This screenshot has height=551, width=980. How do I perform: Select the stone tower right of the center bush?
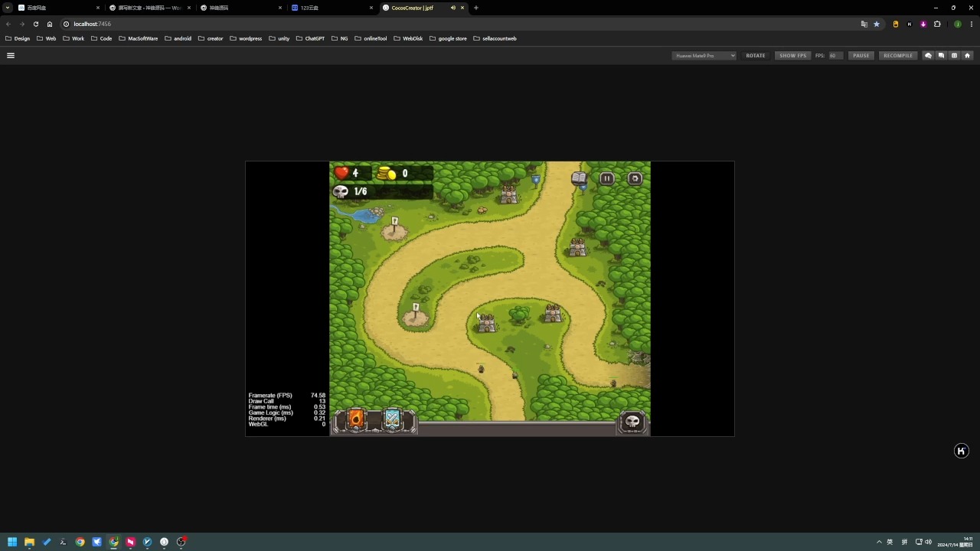coord(553,313)
